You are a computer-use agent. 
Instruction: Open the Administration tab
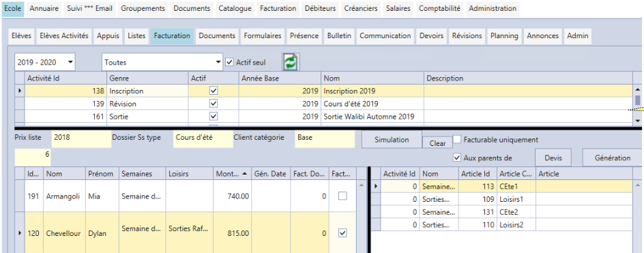coord(493,8)
